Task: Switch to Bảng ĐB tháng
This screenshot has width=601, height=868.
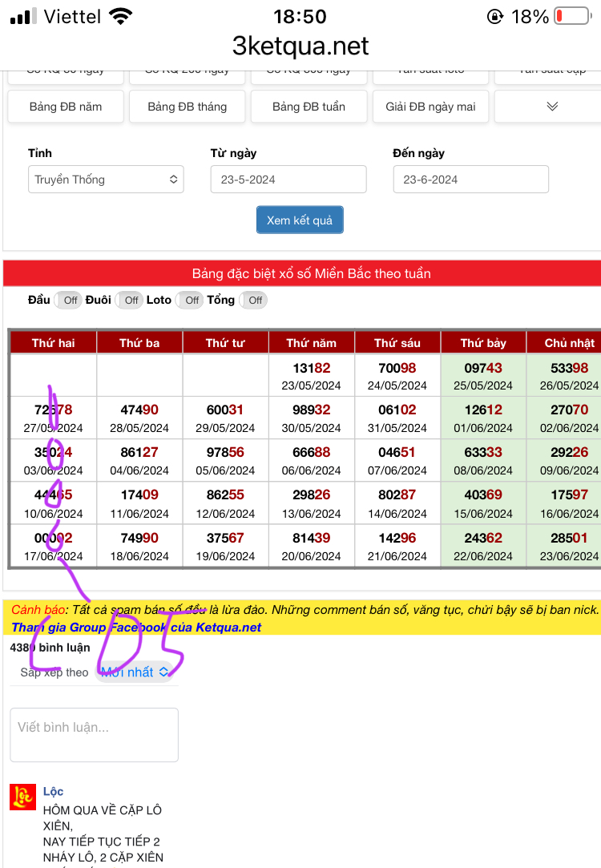Action: 187,107
